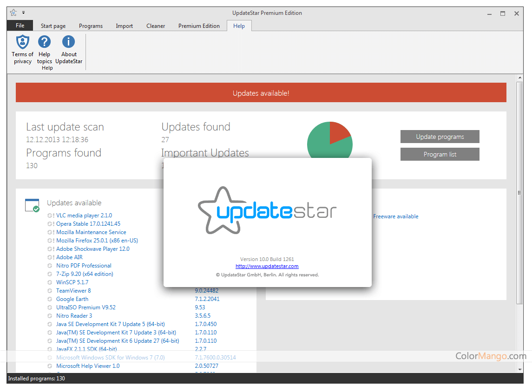
Task: Switch to the Cleaner tab
Action: 156,26
